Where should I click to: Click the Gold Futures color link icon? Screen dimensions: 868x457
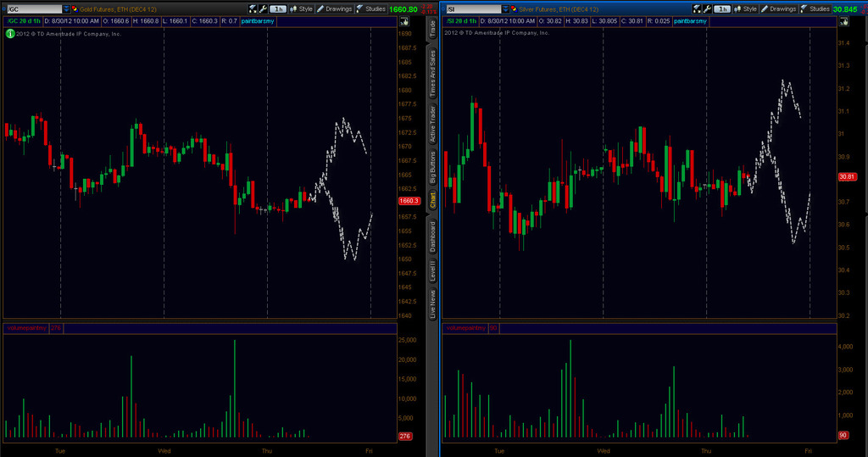point(75,8)
